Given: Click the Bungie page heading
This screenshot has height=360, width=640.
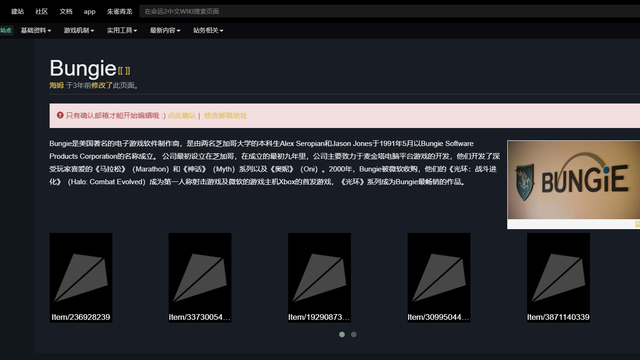Looking at the screenshot, I should pos(83,68).
